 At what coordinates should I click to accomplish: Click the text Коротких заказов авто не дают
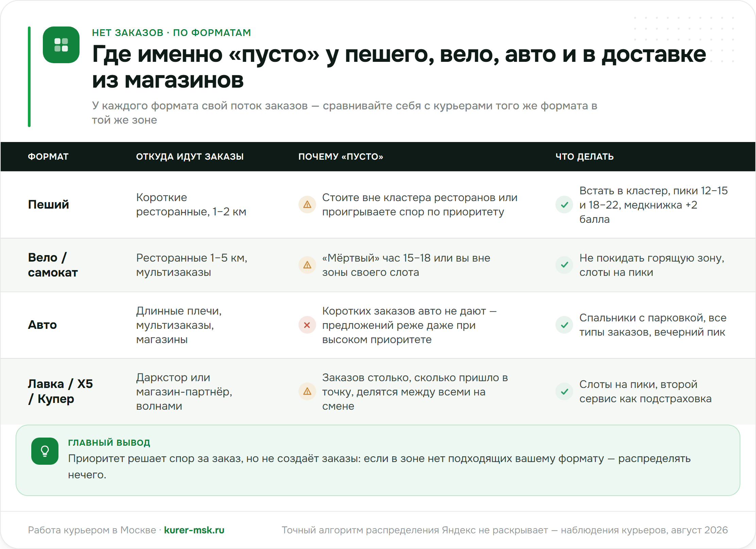point(404,311)
